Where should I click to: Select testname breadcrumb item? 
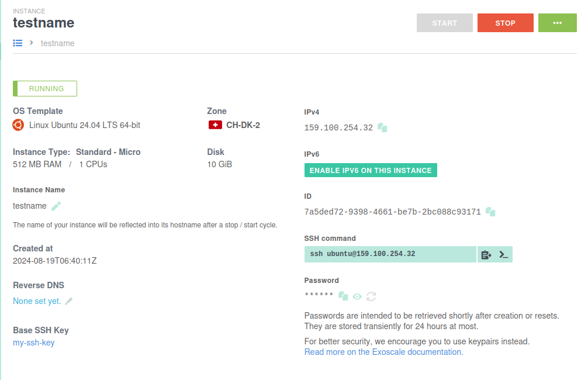pos(58,43)
